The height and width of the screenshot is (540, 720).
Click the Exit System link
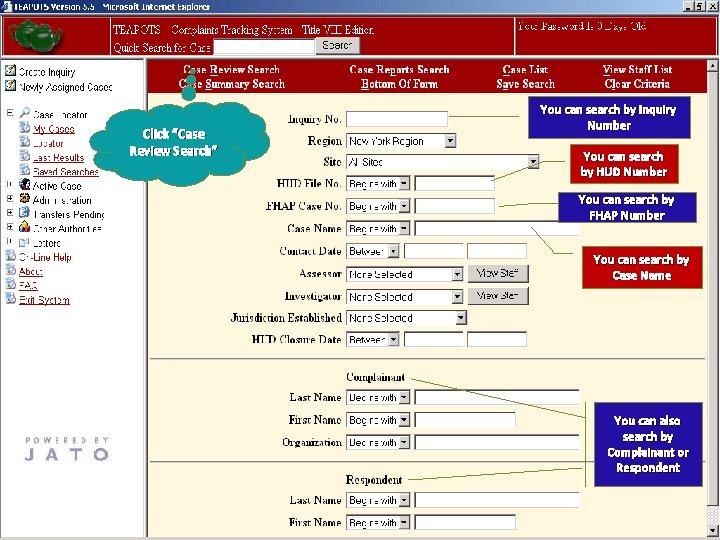[x=44, y=300]
